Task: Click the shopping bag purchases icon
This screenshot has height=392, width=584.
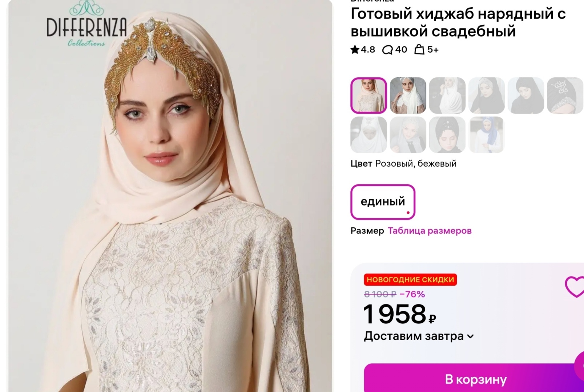Action: (419, 49)
